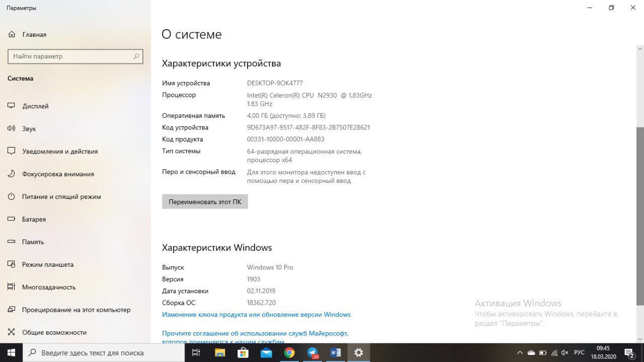Click the OS build 18362.720 value

(x=261, y=303)
